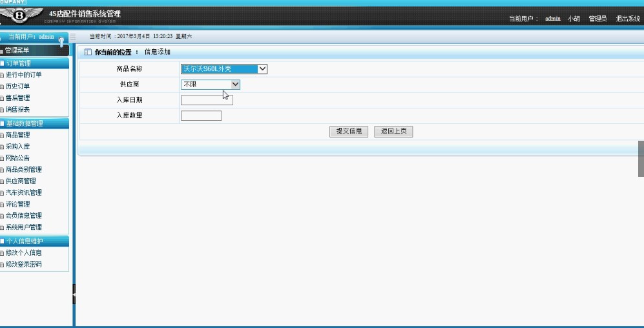Click the admin username in top header
This screenshot has height=328, width=644.
(x=553, y=19)
